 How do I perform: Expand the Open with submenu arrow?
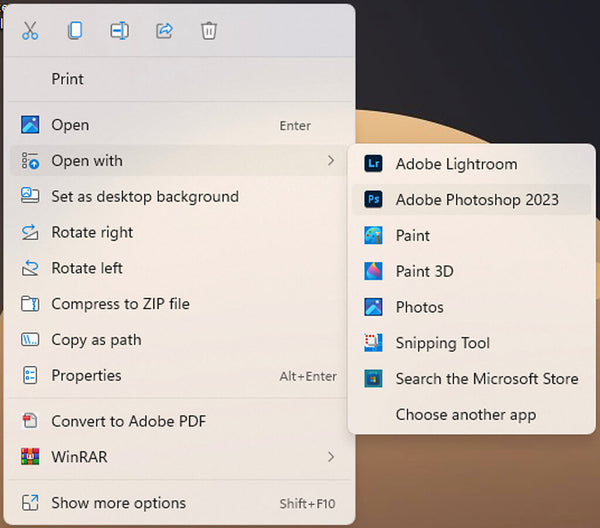click(x=330, y=161)
